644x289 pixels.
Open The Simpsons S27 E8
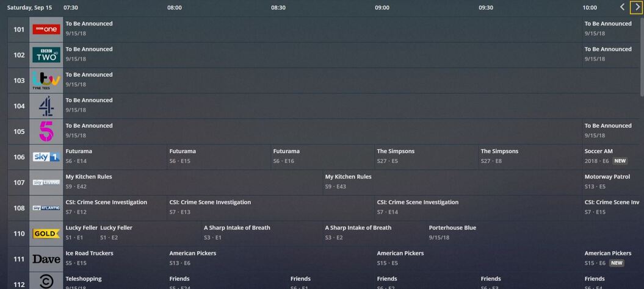[x=530, y=157]
